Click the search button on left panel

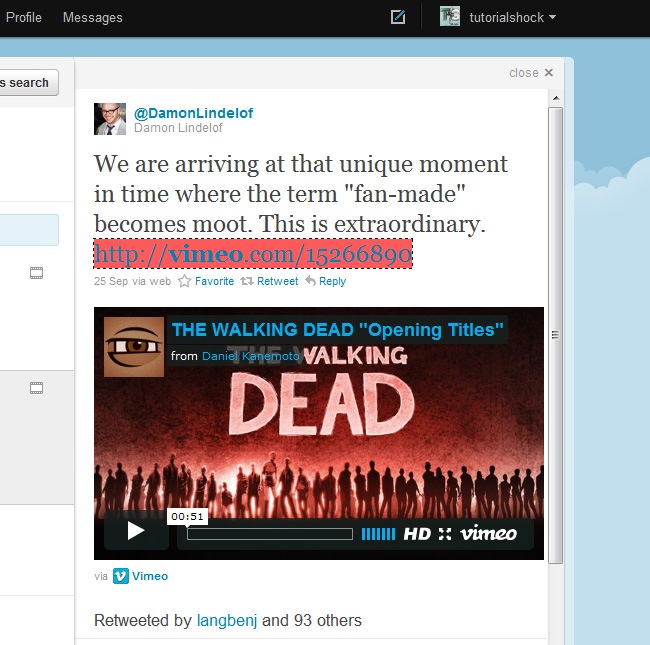tap(27, 82)
